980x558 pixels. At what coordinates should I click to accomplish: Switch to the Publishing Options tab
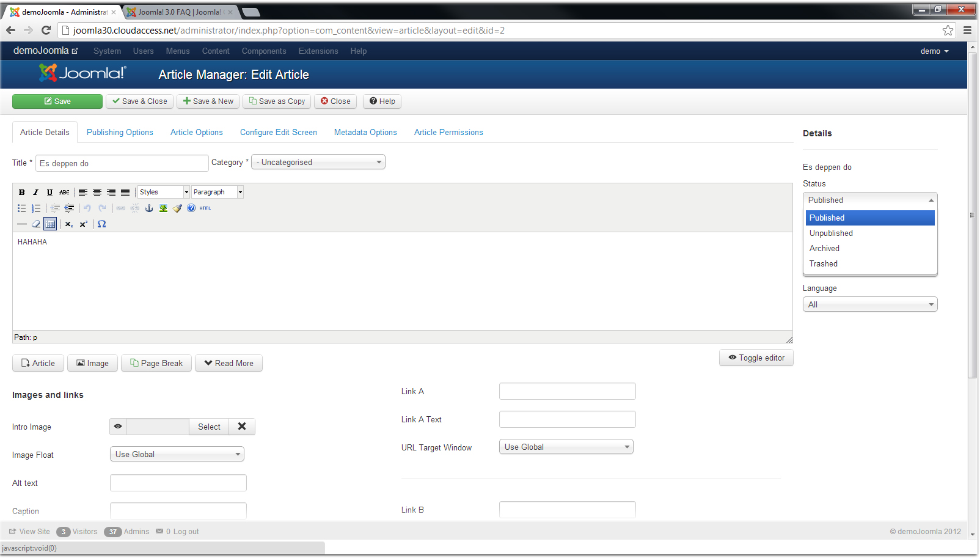coord(120,132)
